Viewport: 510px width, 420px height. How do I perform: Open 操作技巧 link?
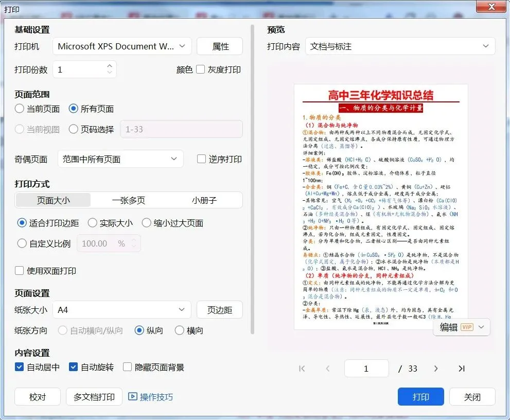click(156, 397)
